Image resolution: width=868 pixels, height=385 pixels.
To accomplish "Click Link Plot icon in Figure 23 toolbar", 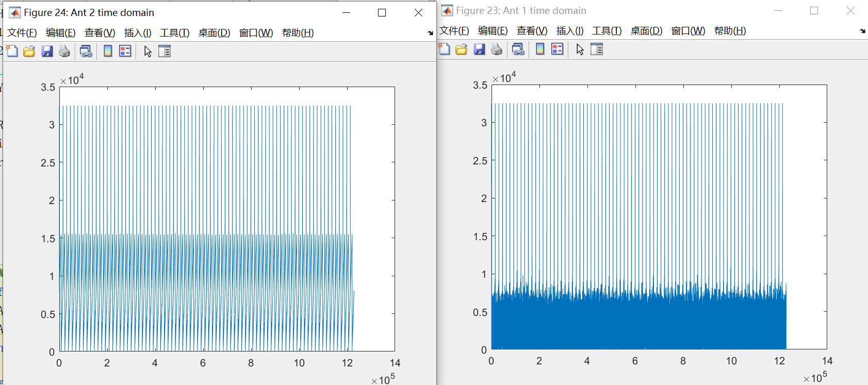I will tap(518, 49).
